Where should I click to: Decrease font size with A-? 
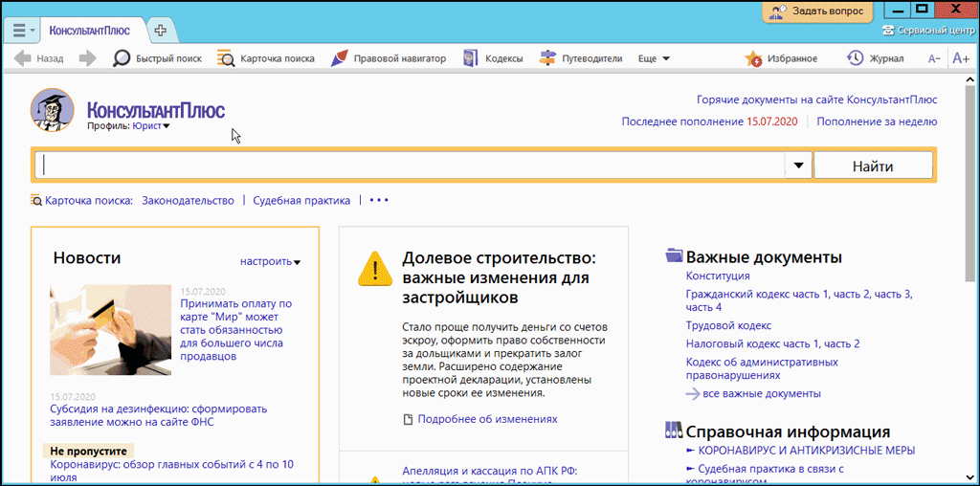coord(934,58)
